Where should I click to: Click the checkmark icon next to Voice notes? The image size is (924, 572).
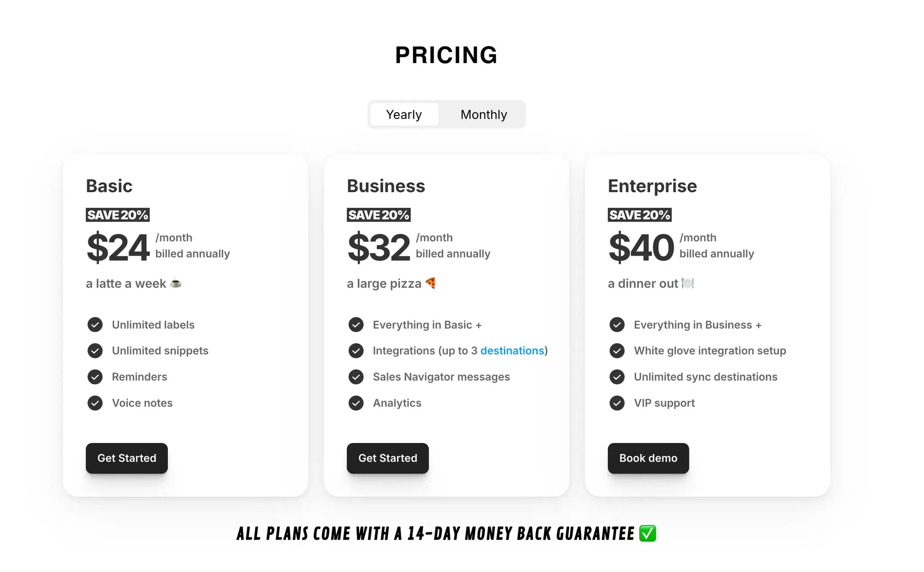pyautogui.click(x=95, y=403)
